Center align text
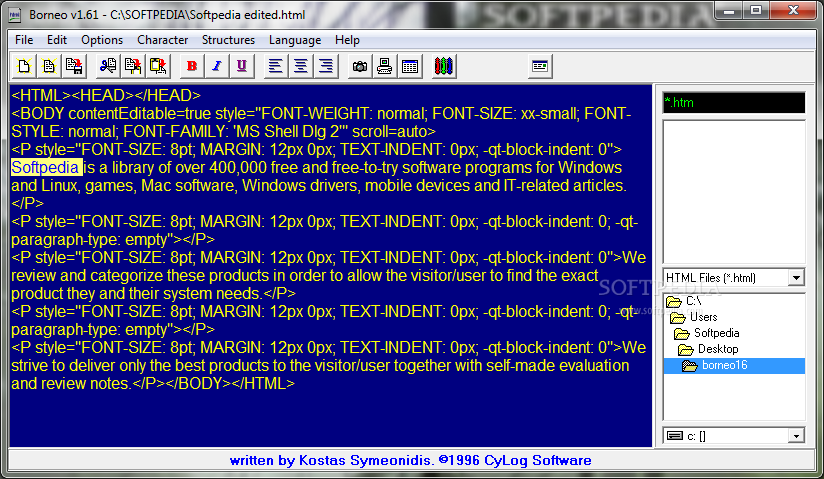 click(301, 66)
